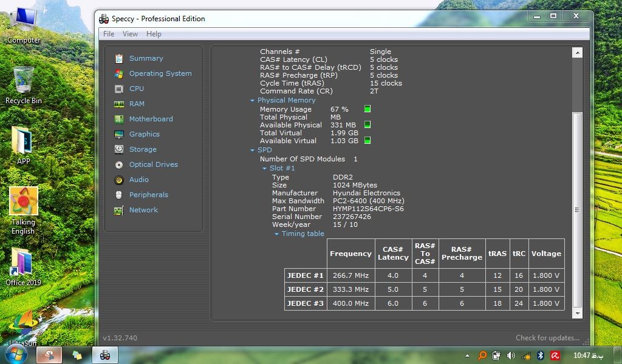This screenshot has height=364, width=622.
Task: Click the Optical Drives disc icon
Action: [119, 164]
